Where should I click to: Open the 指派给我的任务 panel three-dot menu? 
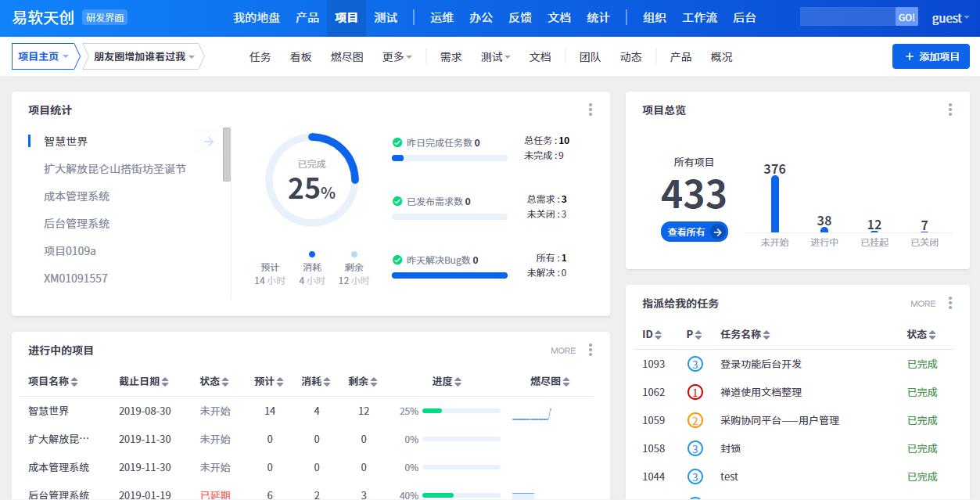950,304
